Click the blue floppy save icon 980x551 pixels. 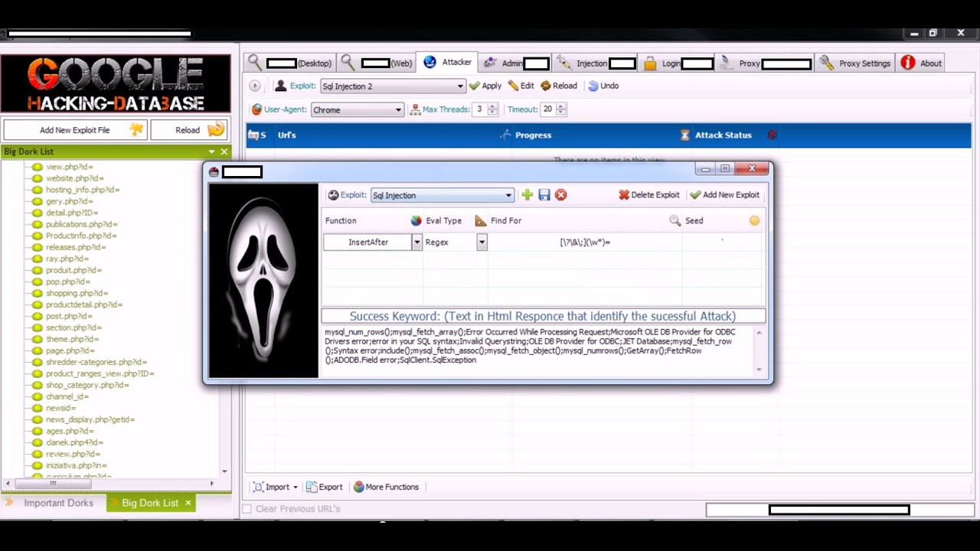point(544,195)
